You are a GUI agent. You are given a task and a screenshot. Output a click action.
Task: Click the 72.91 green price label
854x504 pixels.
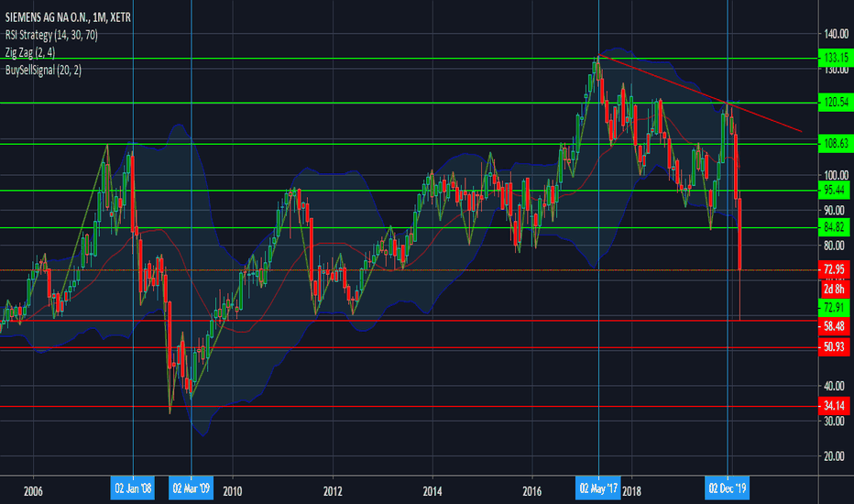(834, 307)
